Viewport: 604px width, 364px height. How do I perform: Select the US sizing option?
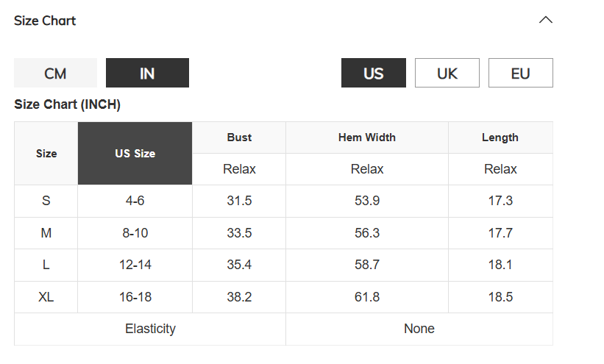(x=374, y=73)
